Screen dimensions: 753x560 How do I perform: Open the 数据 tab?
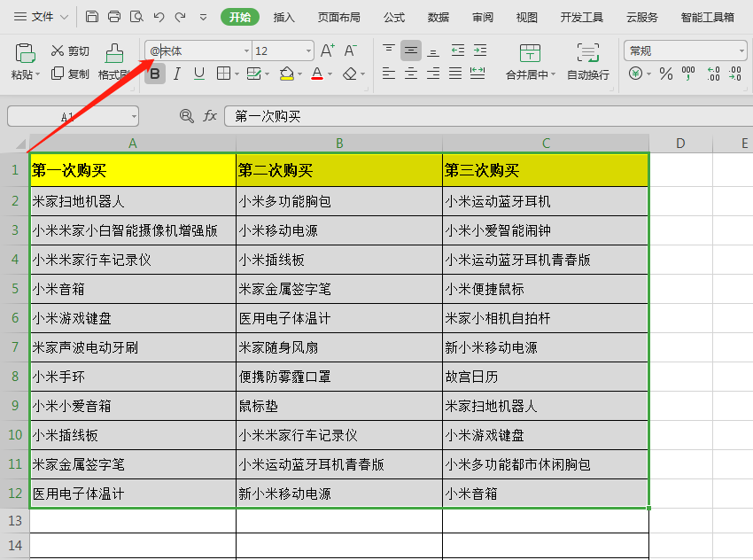(x=439, y=18)
